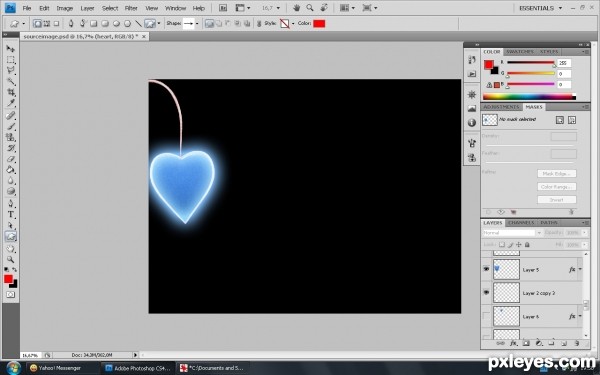Open the layer Style picker dropdown
This screenshot has width=600, height=375.
tap(293, 24)
